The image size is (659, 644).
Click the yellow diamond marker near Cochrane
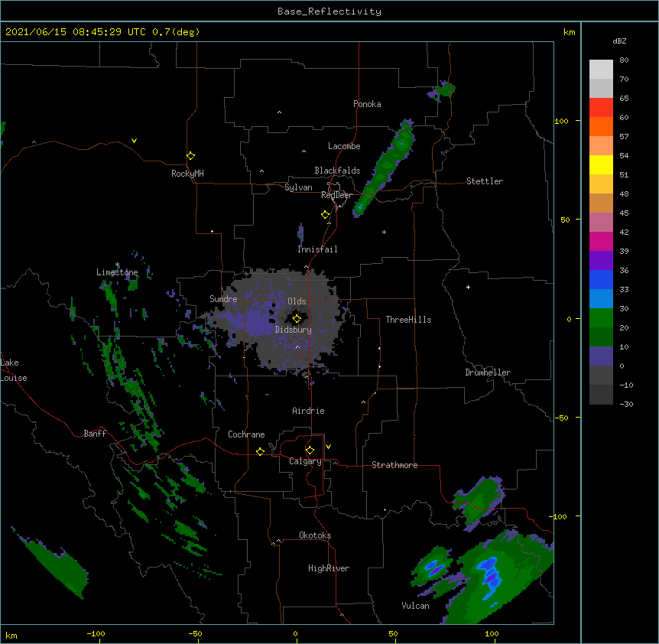click(x=260, y=451)
